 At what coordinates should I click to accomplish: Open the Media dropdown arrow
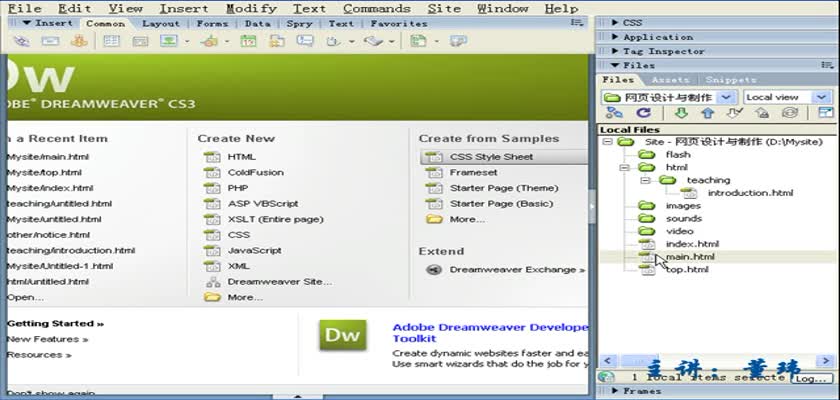point(227,41)
